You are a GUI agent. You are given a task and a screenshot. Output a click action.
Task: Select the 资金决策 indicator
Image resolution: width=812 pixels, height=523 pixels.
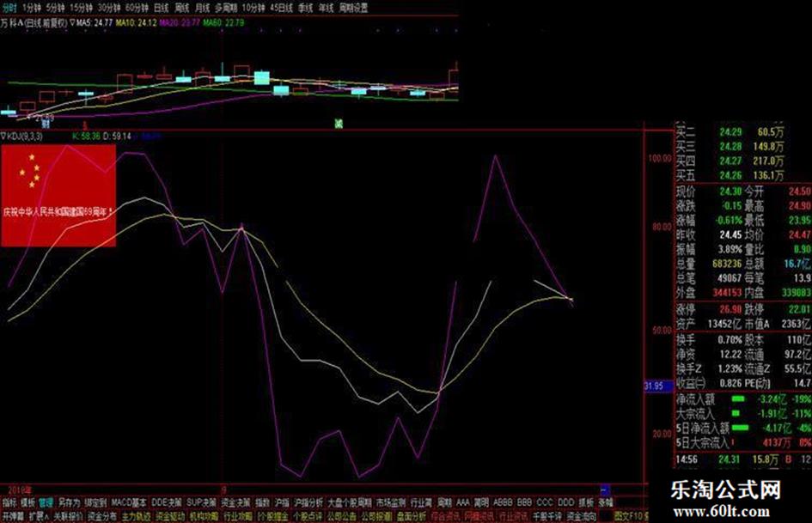coord(235,502)
